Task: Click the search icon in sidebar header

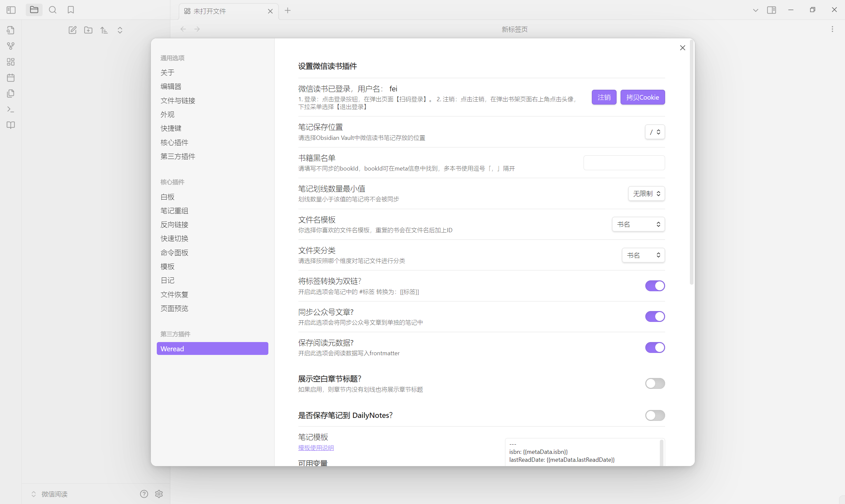Action: pyautogui.click(x=53, y=10)
